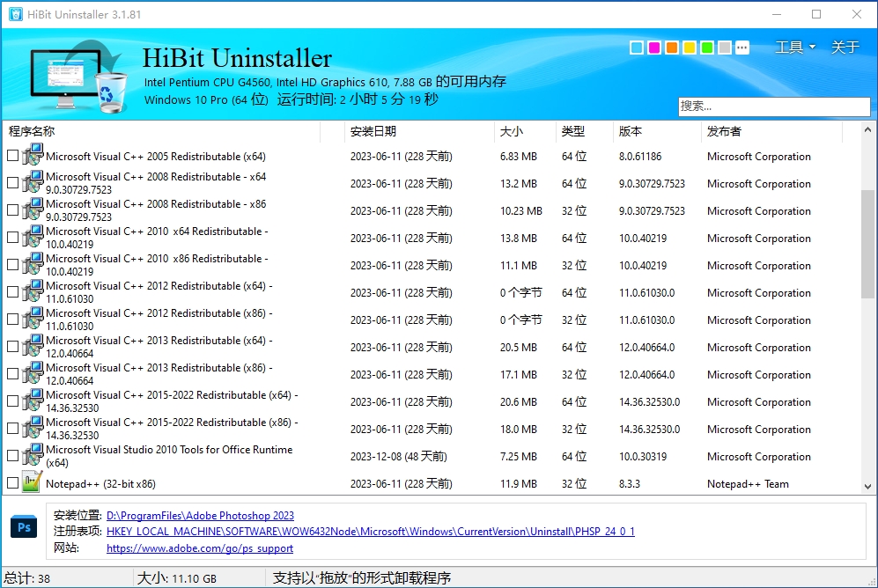This screenshot has height=588, width=878.
Task: Click the 总计: 38 status bar entry
Action: pyautogui.click(x=27, y=578)
